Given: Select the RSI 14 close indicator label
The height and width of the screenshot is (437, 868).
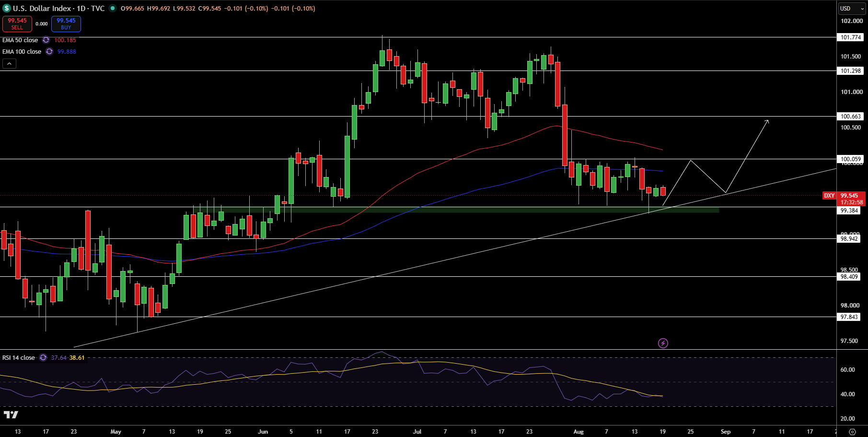Looking at the screenshot, I should (x=19, y=358).
